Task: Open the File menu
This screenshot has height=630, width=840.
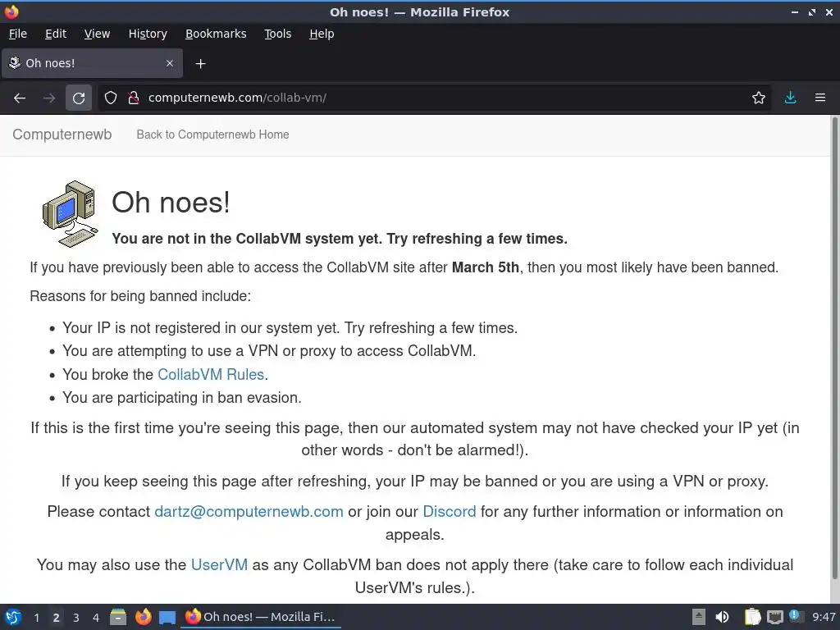Action: [18, 34]
